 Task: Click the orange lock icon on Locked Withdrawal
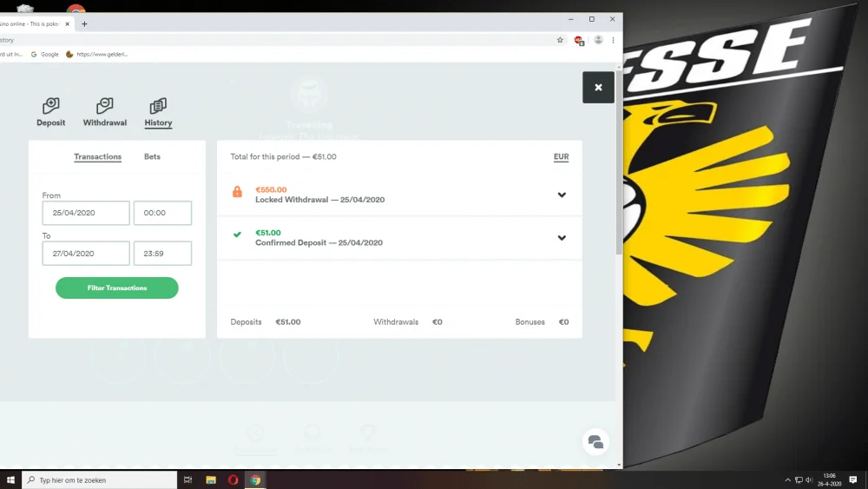(x=237, y=192)
